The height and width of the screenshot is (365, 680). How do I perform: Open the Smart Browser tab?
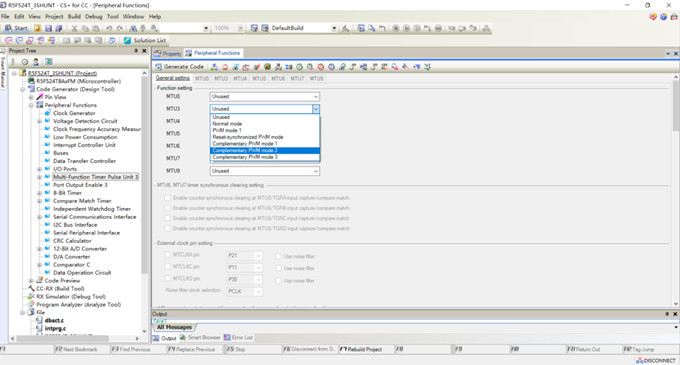pyautogui.click(x=200, y=338)
